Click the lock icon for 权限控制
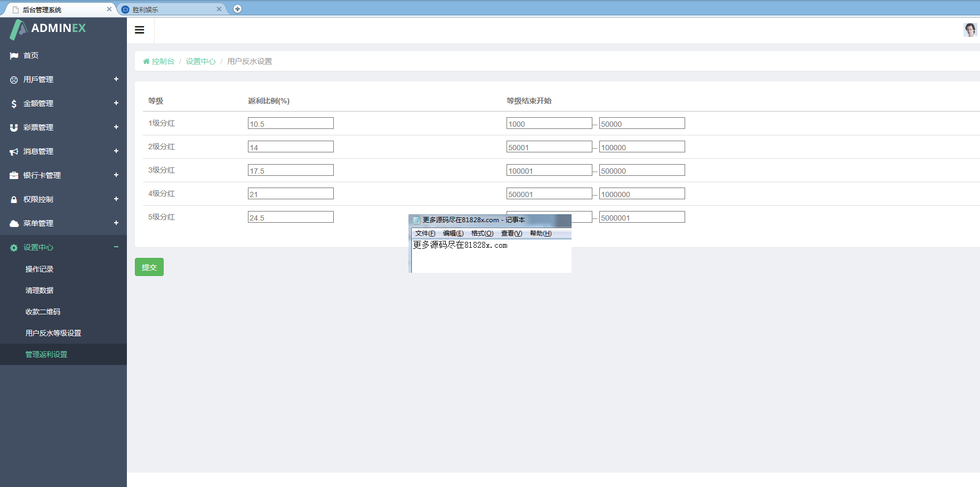 coord(14,200)
